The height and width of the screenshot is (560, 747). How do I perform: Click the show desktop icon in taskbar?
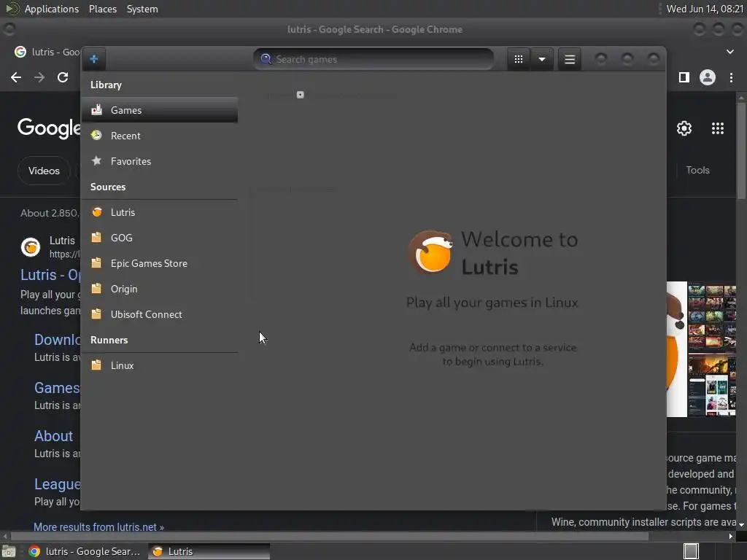(x=9, y=551)
